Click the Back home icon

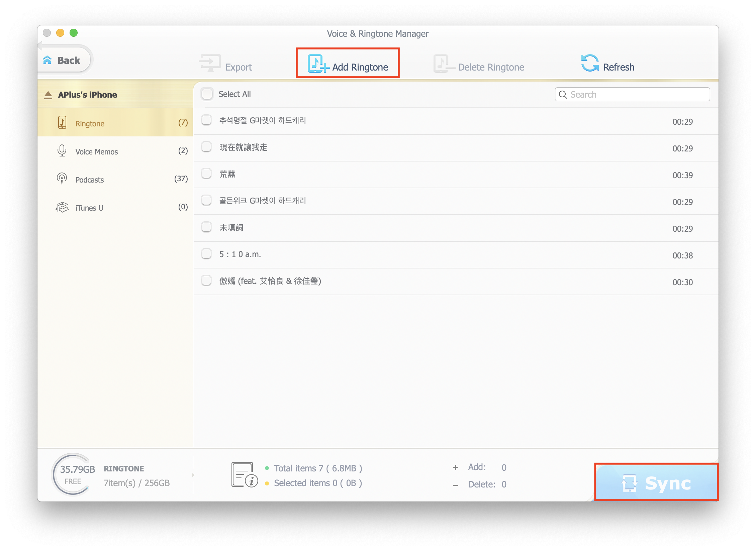pyautogui.click(x=48, y=60)
